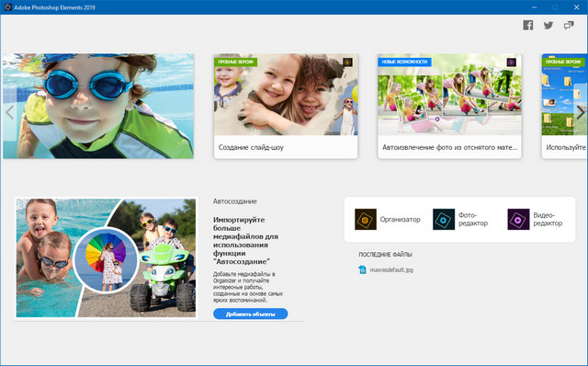Click the ПРОБНЫЕ ВЕРСИИ green tag on slideshow card
588x366 pixels.
pyautogui.click(x=235, y=62)
